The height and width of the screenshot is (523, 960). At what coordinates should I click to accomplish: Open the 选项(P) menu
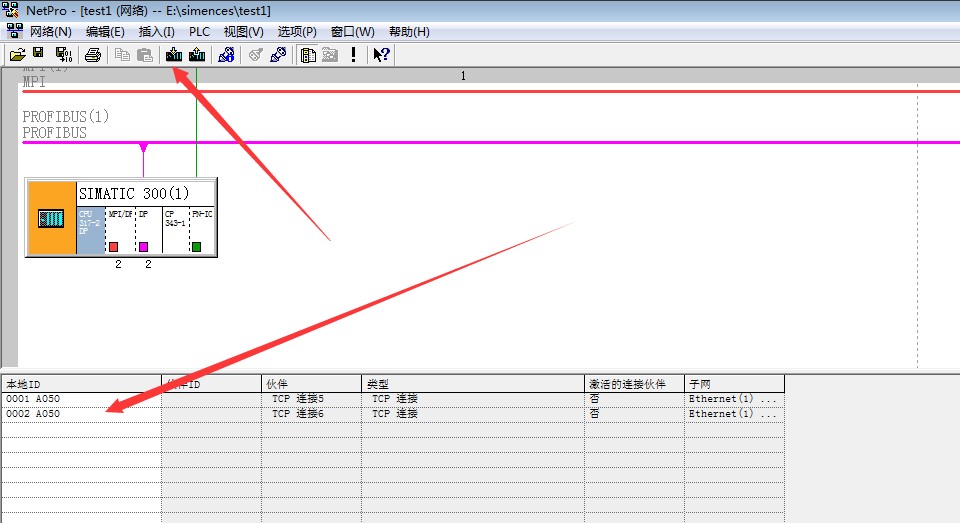click(297, 32)
